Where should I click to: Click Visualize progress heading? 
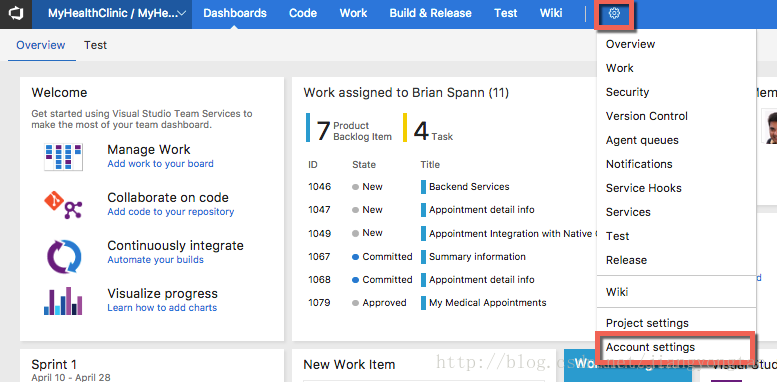click(163, 294)
